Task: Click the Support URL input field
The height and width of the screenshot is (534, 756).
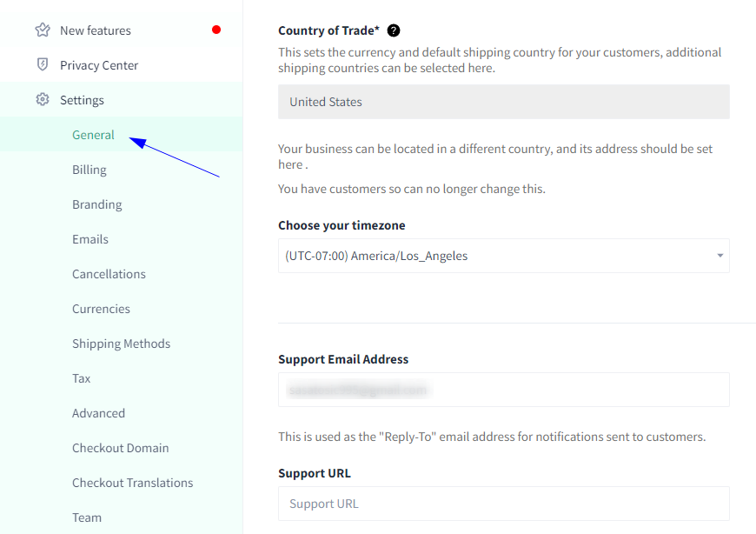Action: tap(503, 504)
